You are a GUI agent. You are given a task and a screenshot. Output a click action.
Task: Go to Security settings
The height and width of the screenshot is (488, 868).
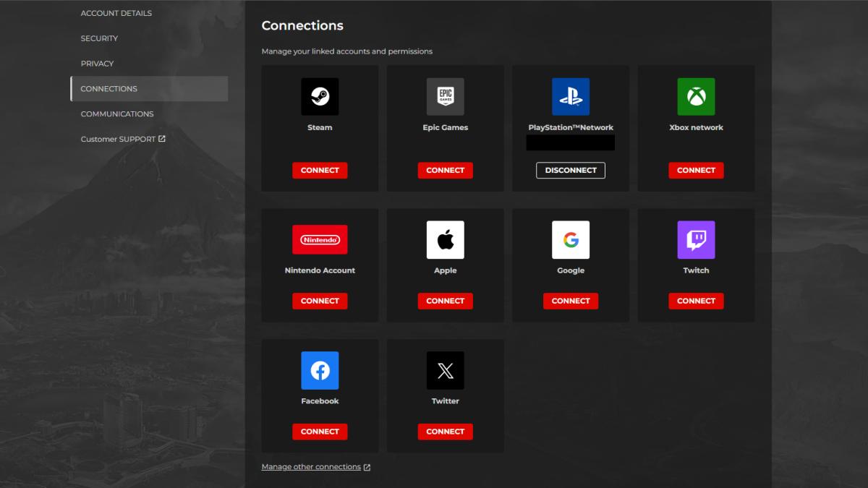pos(99,38)
